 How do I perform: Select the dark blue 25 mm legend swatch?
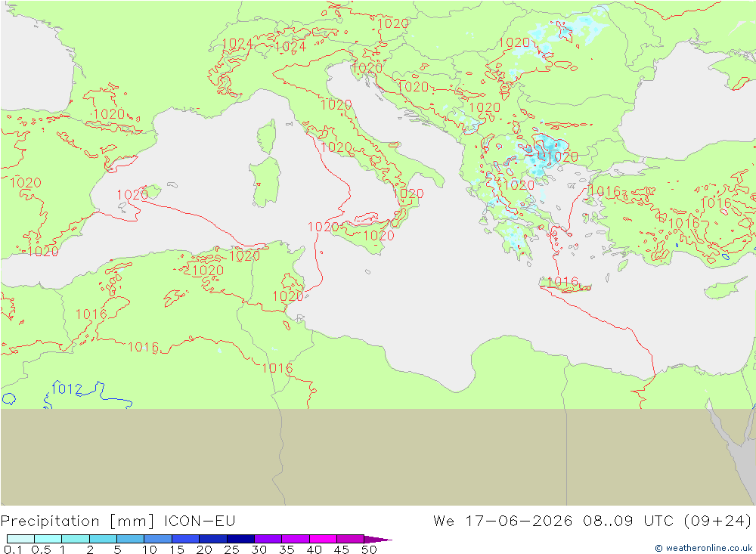(240, 539)
